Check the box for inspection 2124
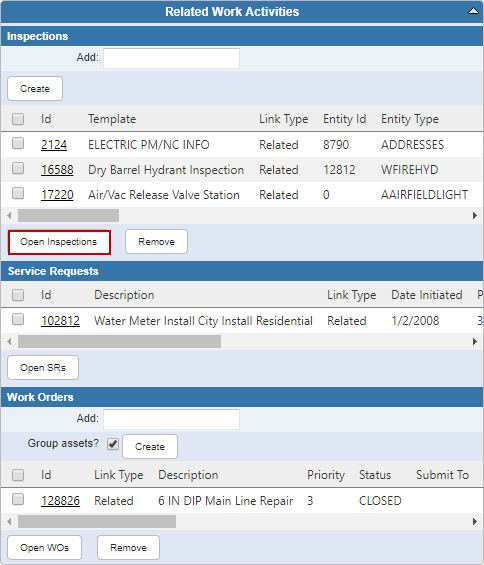The height and width of the screenshot is (565, 484). point(18,143)
